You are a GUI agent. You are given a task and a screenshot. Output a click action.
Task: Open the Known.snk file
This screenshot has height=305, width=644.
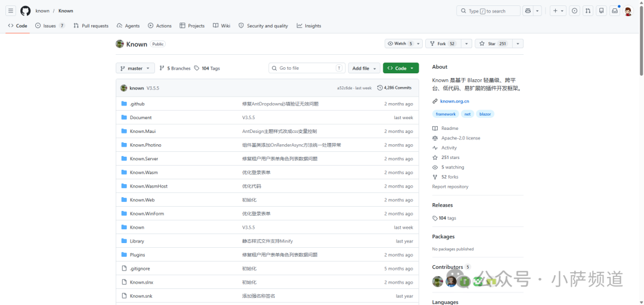(x=141, y=296)
